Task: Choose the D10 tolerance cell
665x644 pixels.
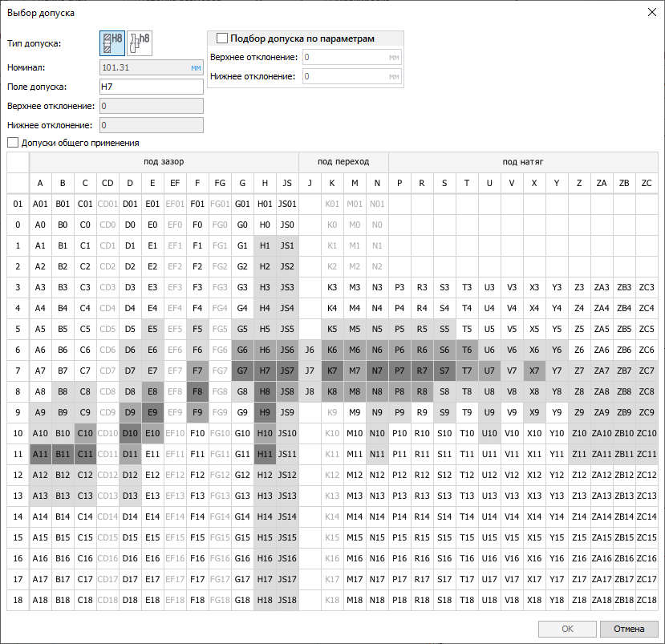Action: pyautogui.click(x=130, y=433)
